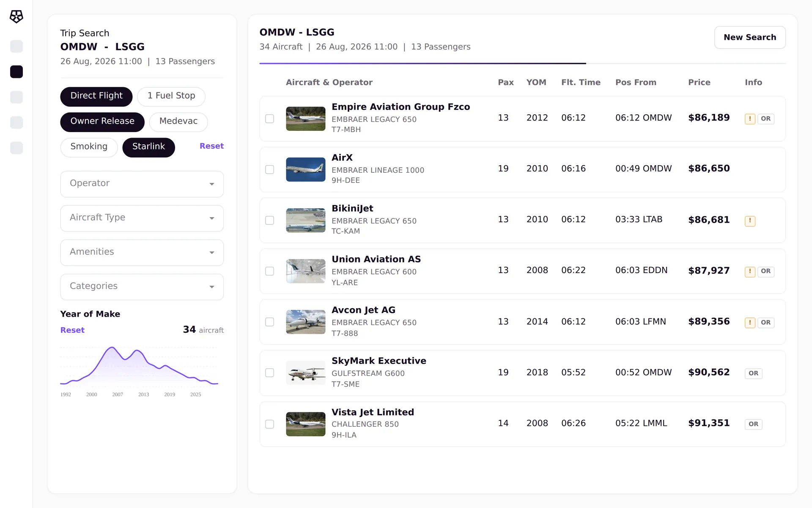This screenshot has width=812, height=508.
Task: Toggle the Owner Release filter
Action: (x=102, y=122)
